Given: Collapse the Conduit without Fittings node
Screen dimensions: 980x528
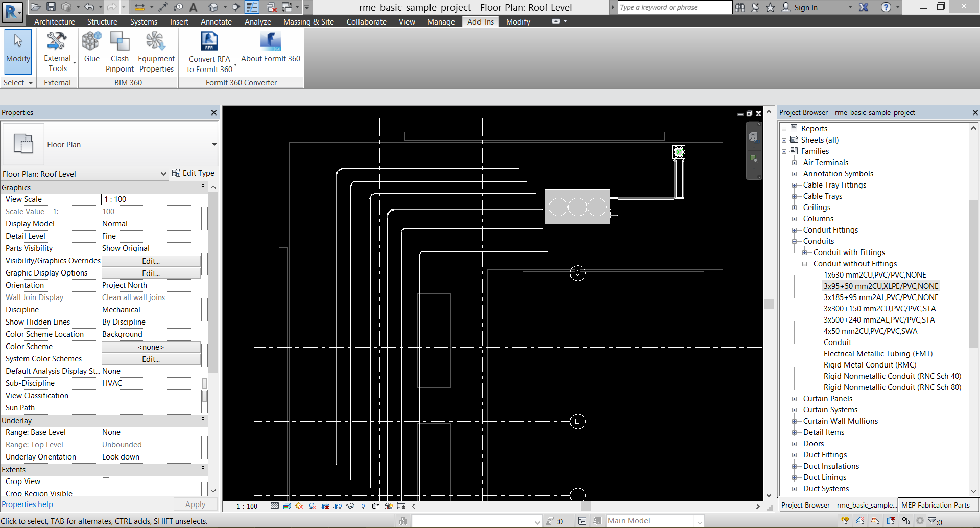Looking at the screenshot, I should point(805,264).
